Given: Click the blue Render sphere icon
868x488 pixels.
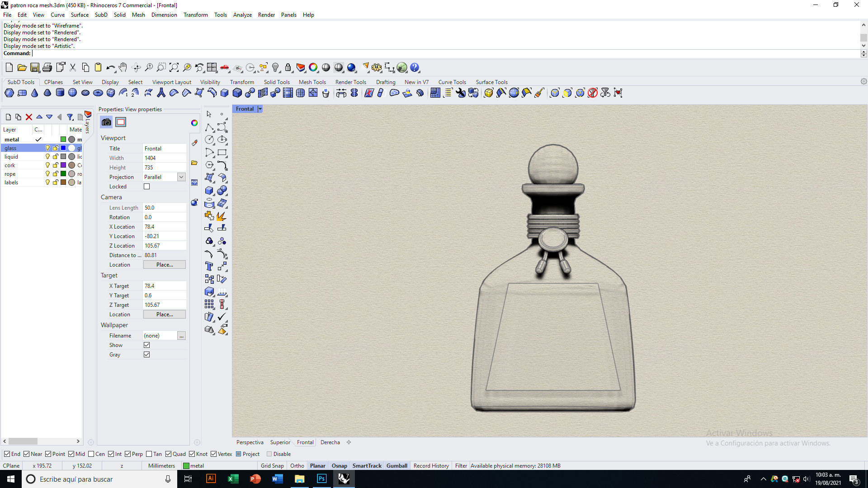Looking at the screenshot, I should [351, 68].
